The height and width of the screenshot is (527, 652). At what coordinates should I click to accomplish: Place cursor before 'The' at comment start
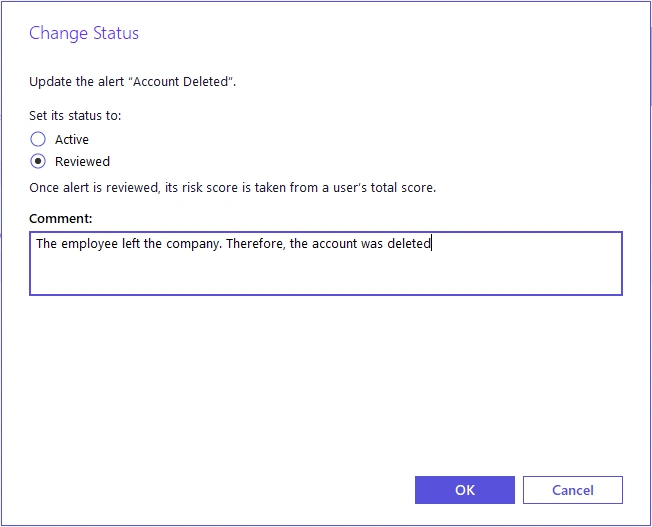tap(37, 243)
